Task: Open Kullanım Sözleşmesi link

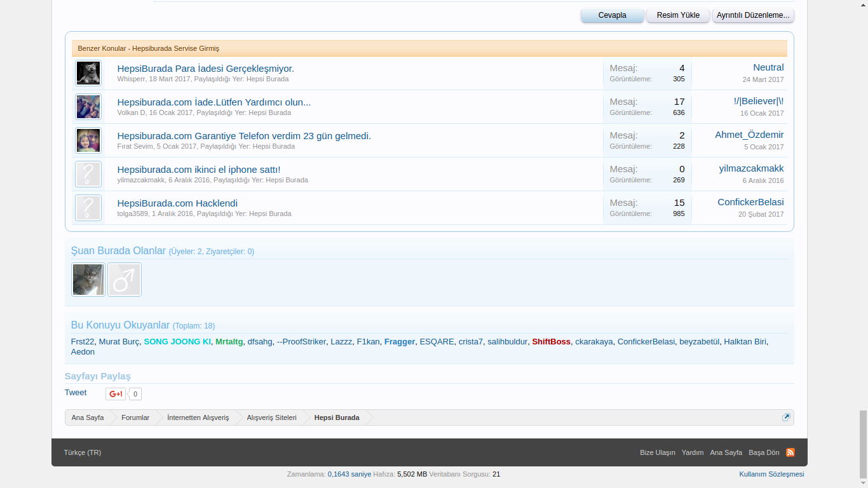Action: pos(771,474)
